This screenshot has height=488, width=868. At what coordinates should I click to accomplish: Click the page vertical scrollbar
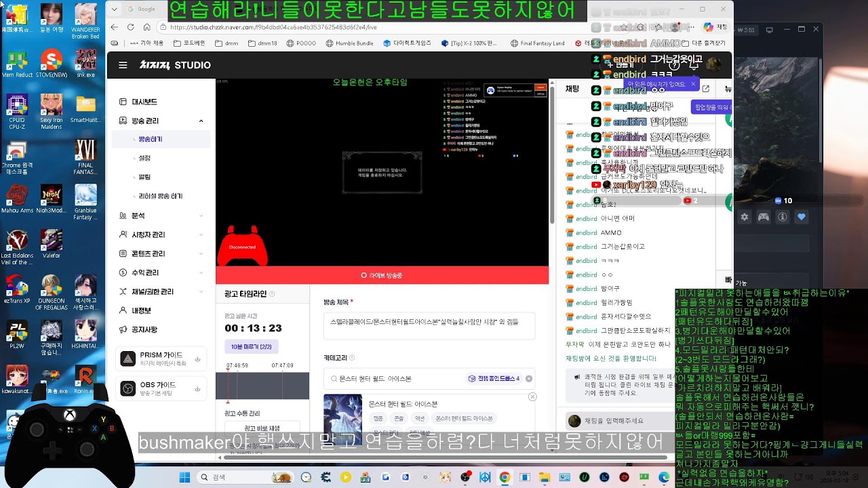pos(552,156)
